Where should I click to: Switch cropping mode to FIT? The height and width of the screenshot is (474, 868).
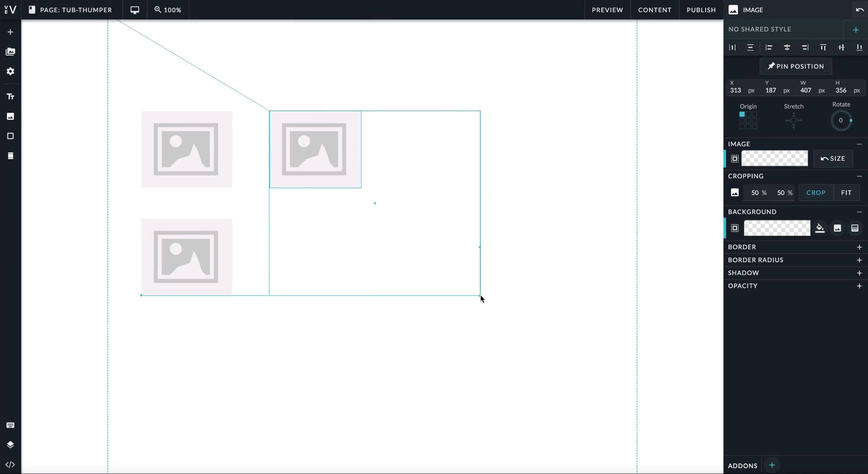tap(846, 193)
